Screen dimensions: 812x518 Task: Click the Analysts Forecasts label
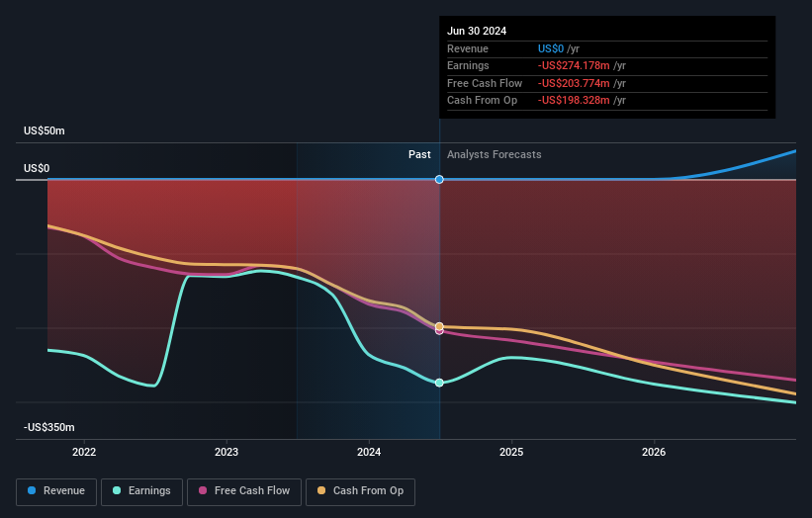[x=495, y=155]
